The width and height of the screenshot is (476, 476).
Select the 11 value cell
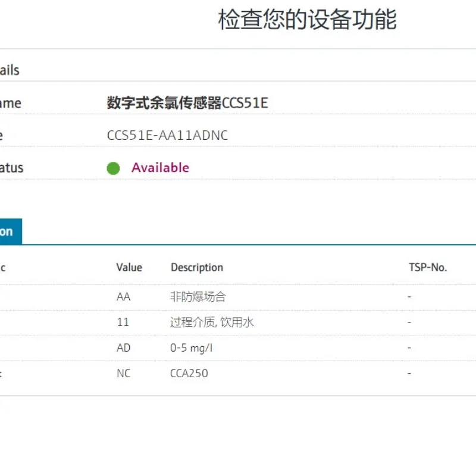point(123,322)
